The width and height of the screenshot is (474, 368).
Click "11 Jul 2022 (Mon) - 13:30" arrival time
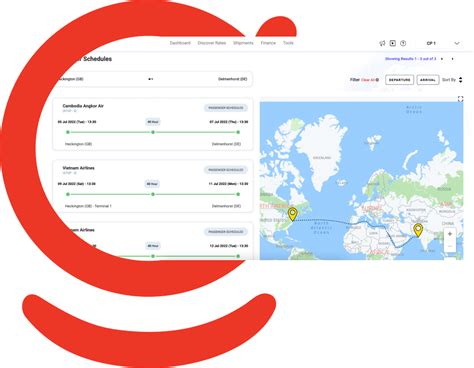[x=228, y=184]
